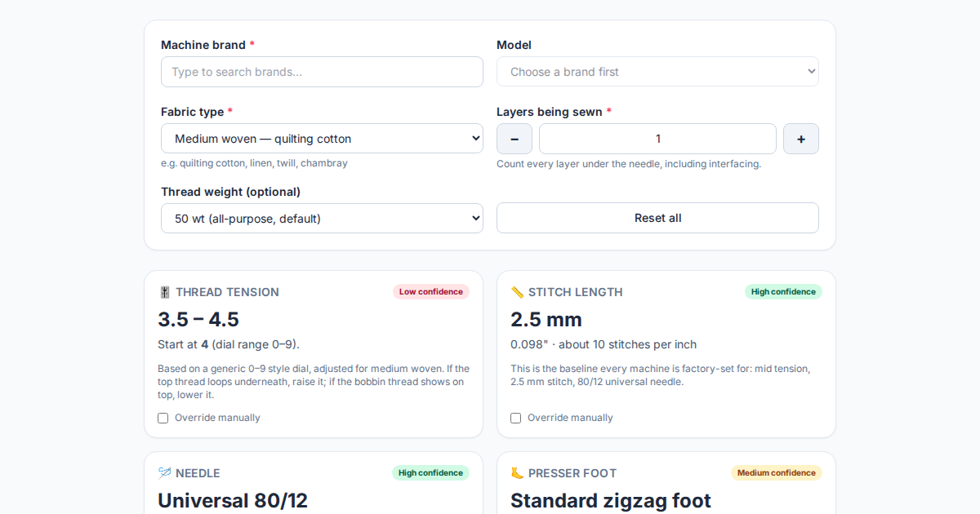Click Reset all button
This screenshot has width=980, height=514.
click(x=657, y=218)
